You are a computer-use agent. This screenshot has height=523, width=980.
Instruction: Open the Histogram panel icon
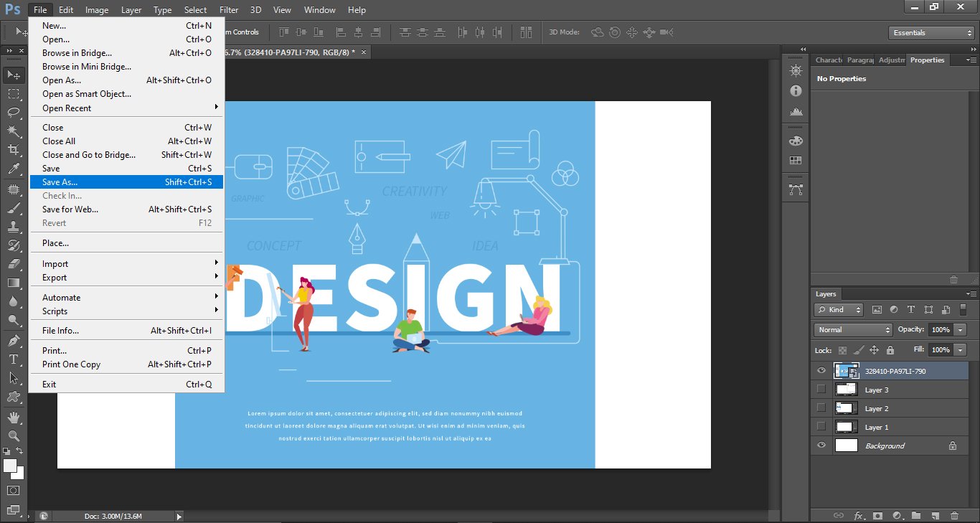796,111
